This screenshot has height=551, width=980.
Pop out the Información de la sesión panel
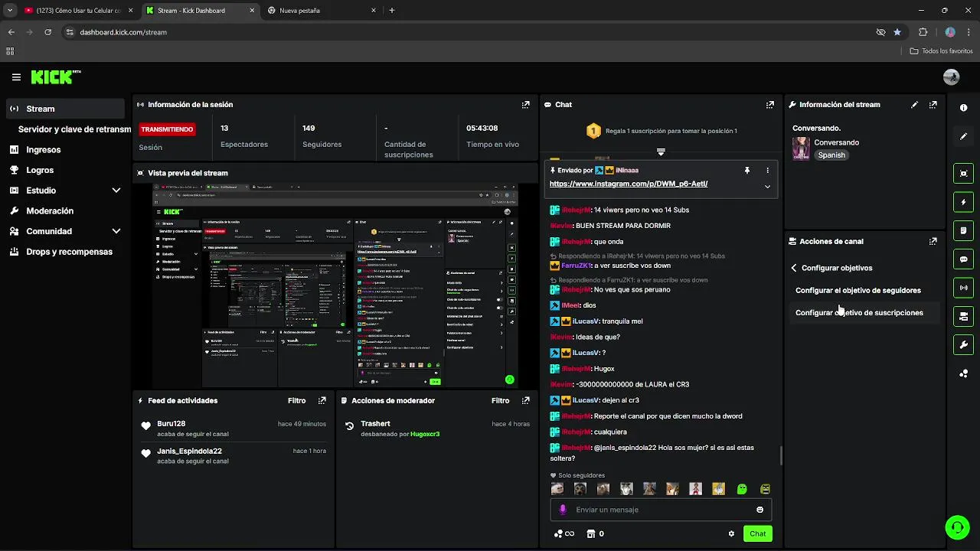click(x=526, y=105)
